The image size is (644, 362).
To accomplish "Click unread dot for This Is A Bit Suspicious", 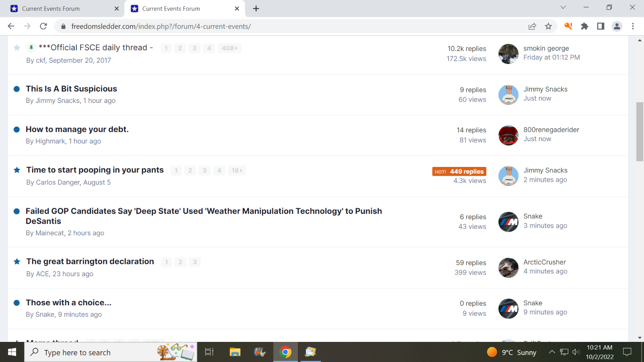I will point(17,89).
